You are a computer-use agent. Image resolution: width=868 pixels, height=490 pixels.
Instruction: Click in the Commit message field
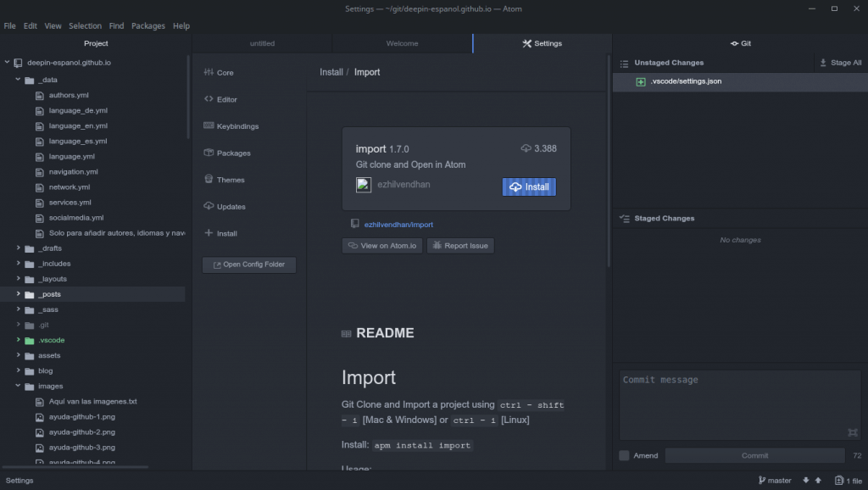tap(740, 404)
